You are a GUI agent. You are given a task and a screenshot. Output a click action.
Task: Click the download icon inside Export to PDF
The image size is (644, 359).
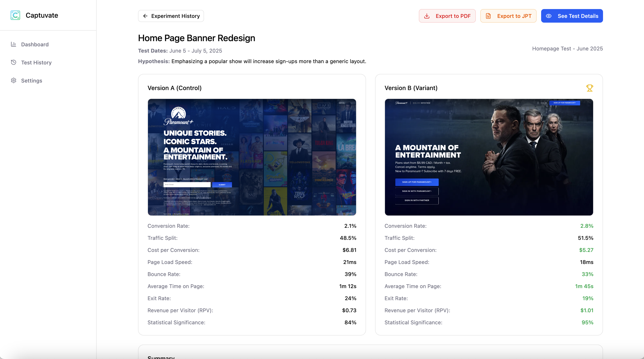(427, 16)
